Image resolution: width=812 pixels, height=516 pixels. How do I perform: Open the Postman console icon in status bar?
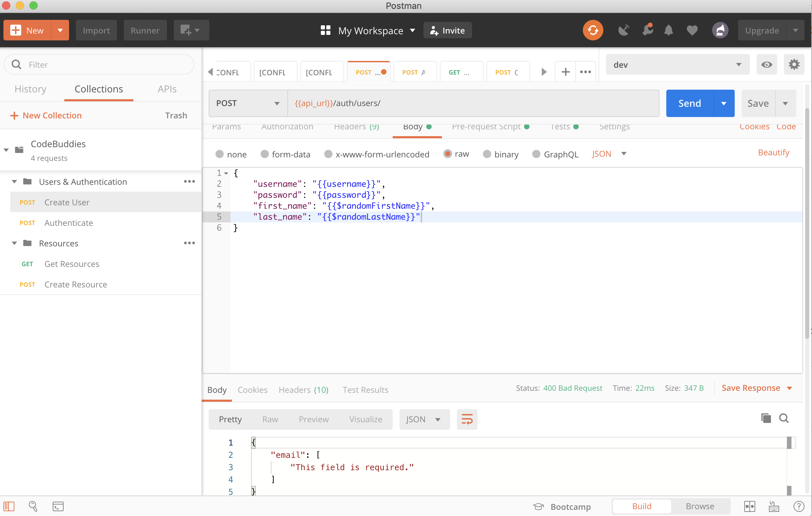[x=58, y=506]
